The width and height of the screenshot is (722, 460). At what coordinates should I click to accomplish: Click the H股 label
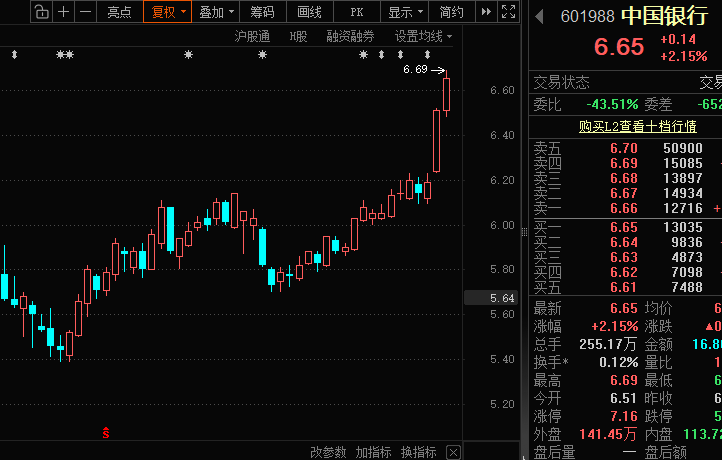298,36
